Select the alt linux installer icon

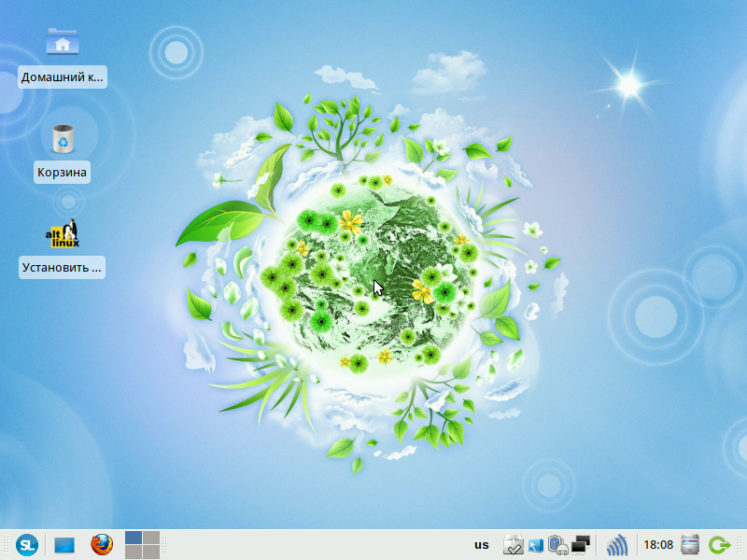63,233
